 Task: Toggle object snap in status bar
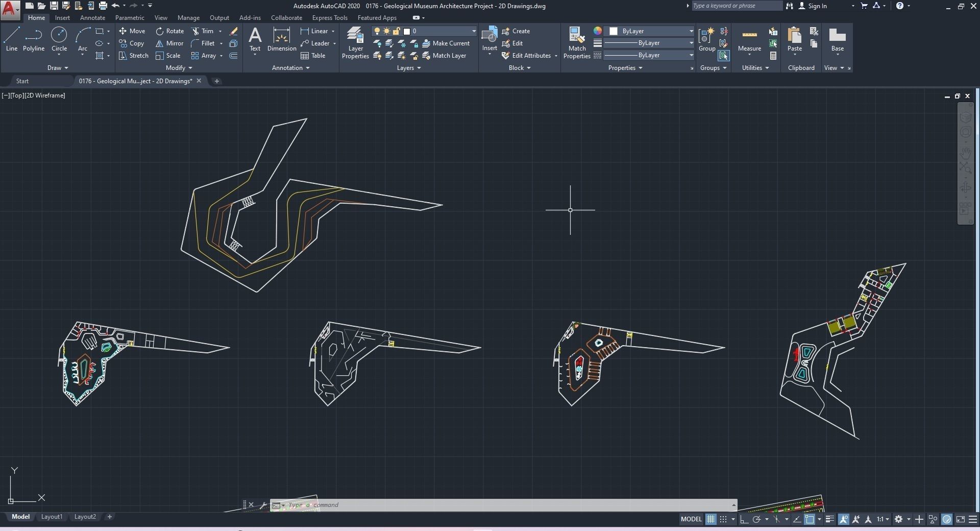tap(810, 519)
